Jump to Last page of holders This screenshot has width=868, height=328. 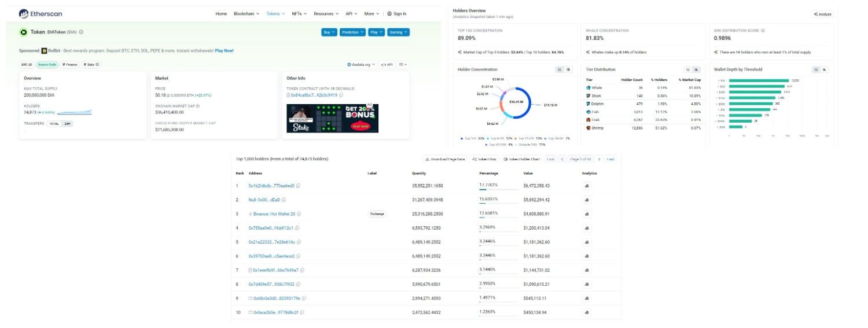click(x=610, y=159)
